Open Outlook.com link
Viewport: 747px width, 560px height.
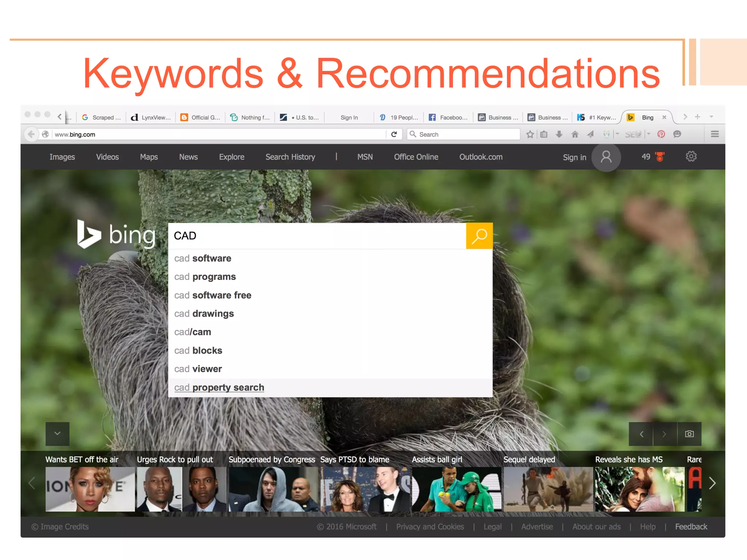pyautogui.click(x=481, y=157)
